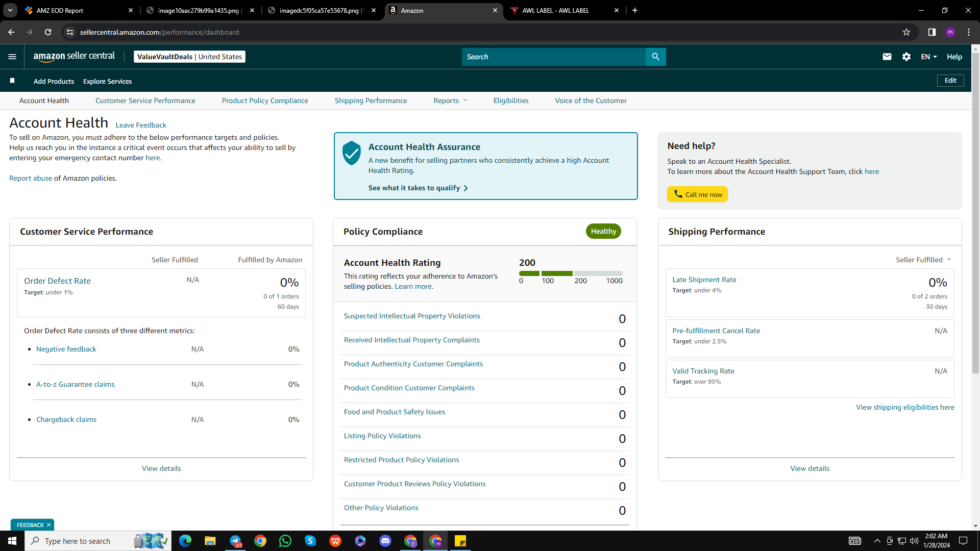980x551 pixels.
Task: View site information icon in address bar
Action: click(70, 32)
